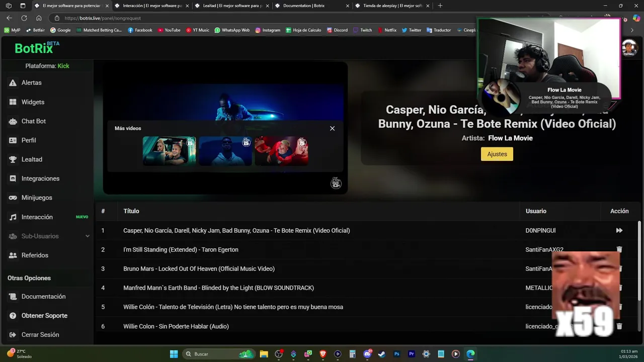Skip the current Te Bote Remix song
Viewport: 644px width, 362px height.
(619, 230)
